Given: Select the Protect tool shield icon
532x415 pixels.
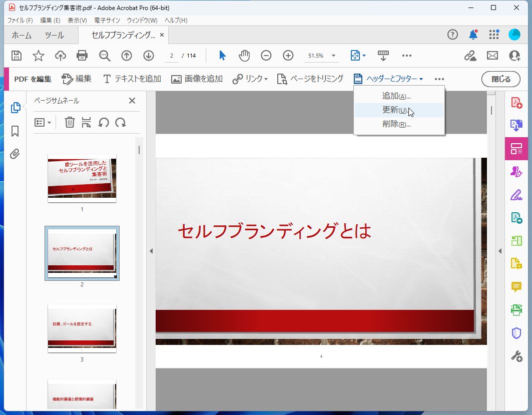Looking at the screenshot, I should click(516, 333).
